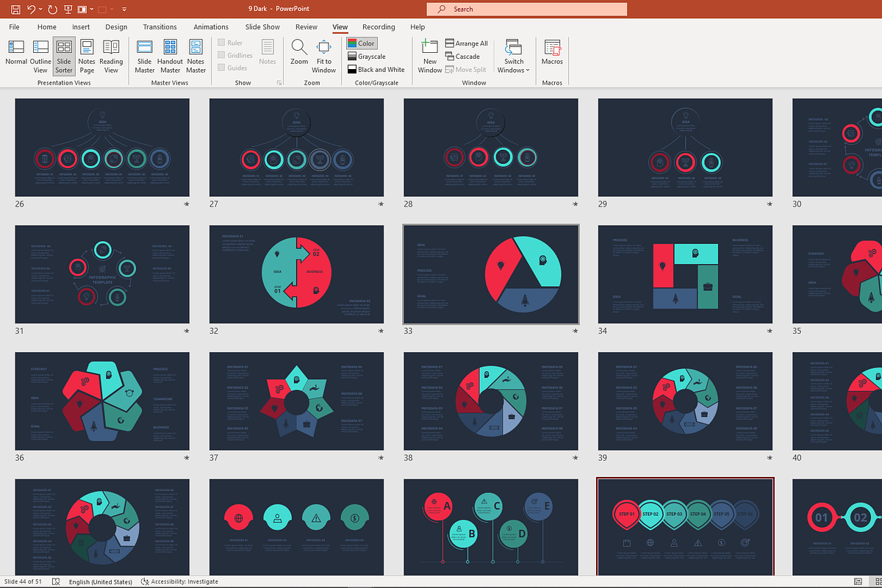882x588 pixels.
Task: Open the Transitions tab
Action: click(159, 27)
